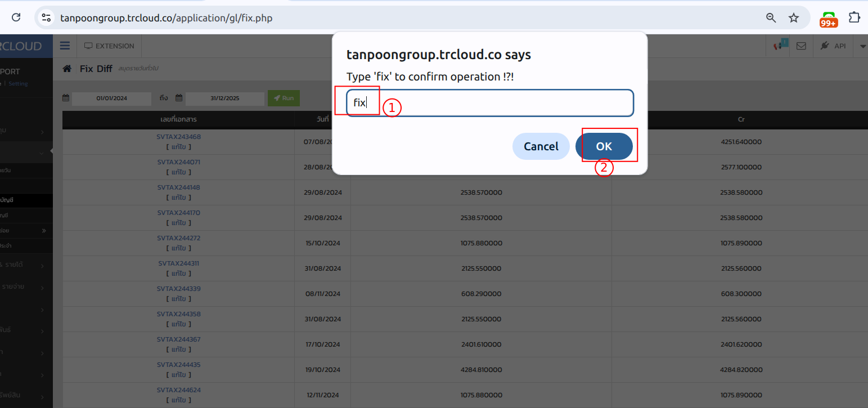Open the API menu item
Screen dimensions: 868x408
point(833,46)
